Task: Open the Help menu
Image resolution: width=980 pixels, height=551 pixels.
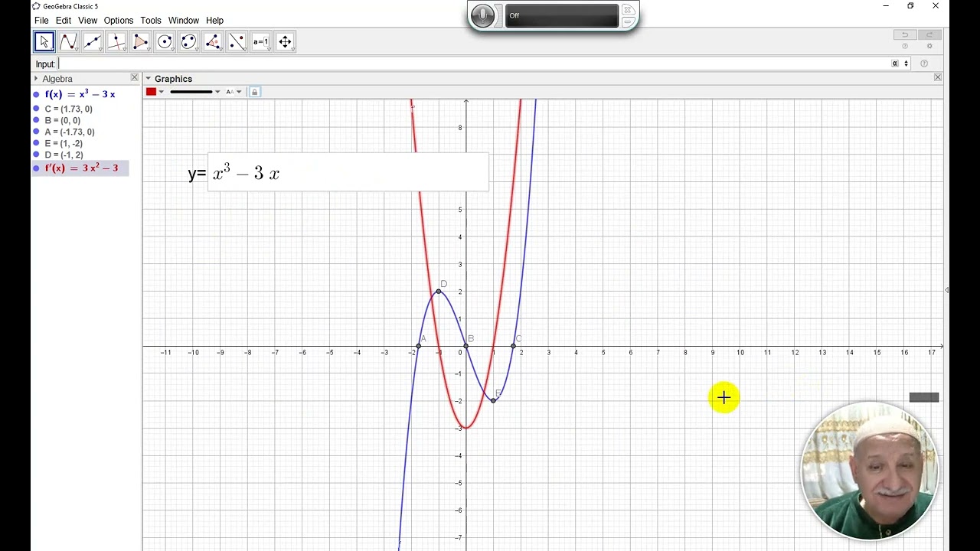Action: click(214, 21)
